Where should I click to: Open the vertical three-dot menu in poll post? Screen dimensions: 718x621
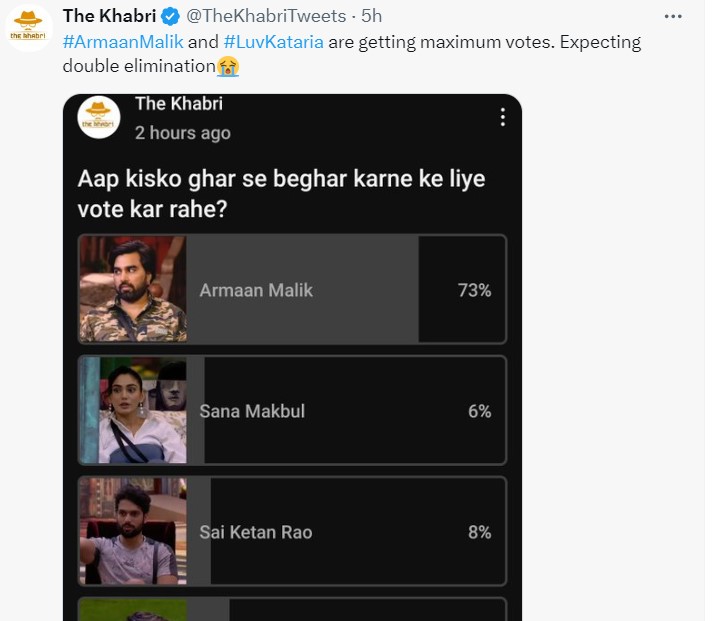502,117
